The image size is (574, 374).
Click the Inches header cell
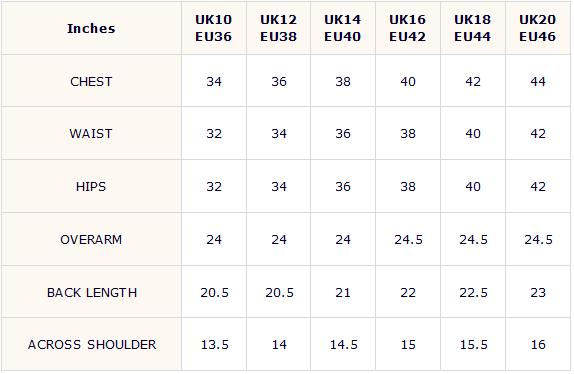[91, 28]
